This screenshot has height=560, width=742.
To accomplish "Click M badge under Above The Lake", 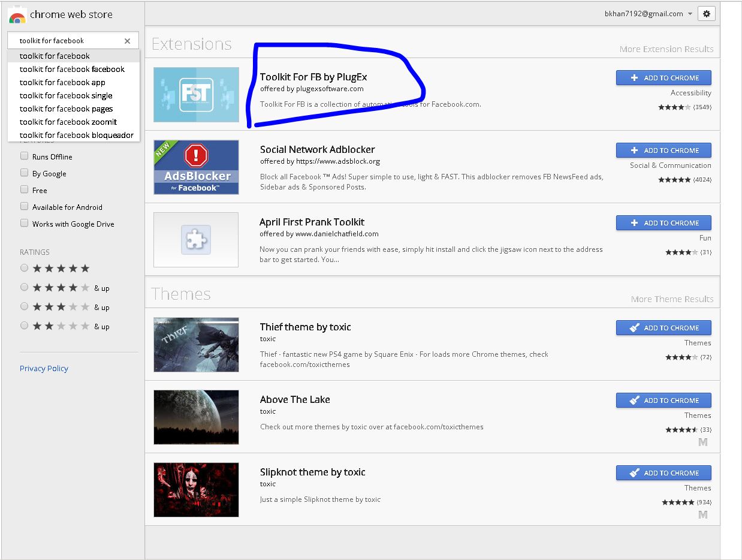I will click(x=703, y=442).
